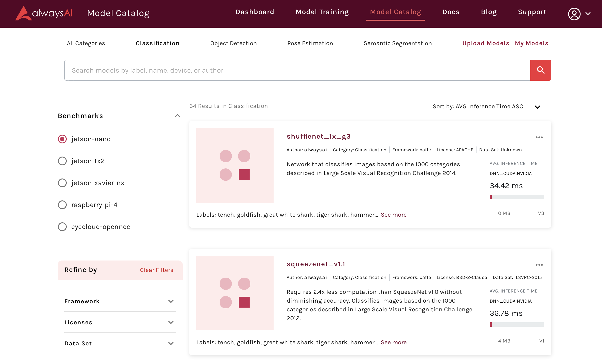The width and height of the screenshot is (602, 364).
Task: Expand the Framework filter
Action: tap(171, 301)
